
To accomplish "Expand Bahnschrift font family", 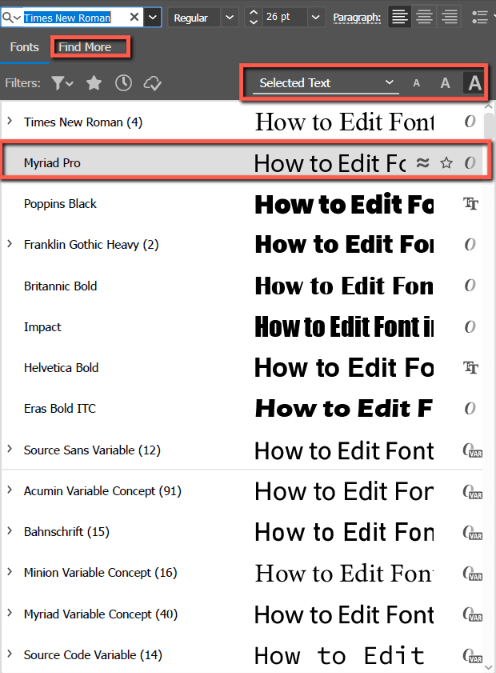I will pyautogui.click(x=9, y=531).
